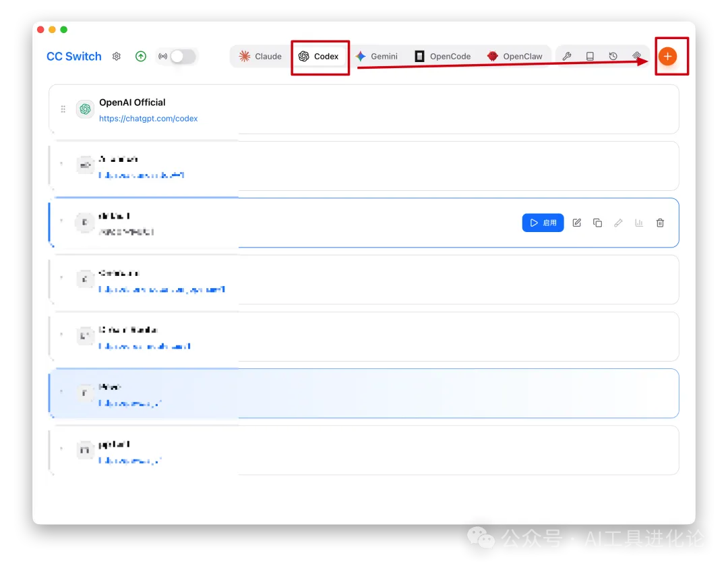This screenshot has height=568, width=728.
Task: Open the wrench tools icon
Action: pos(567,56)
